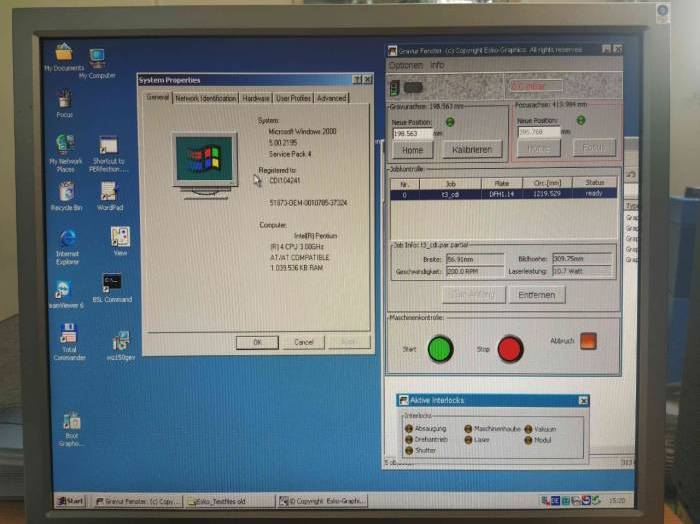This screenshot has height=524, width=700.
Task: Switch to the Advanced tab
Action: coord(331,98)
